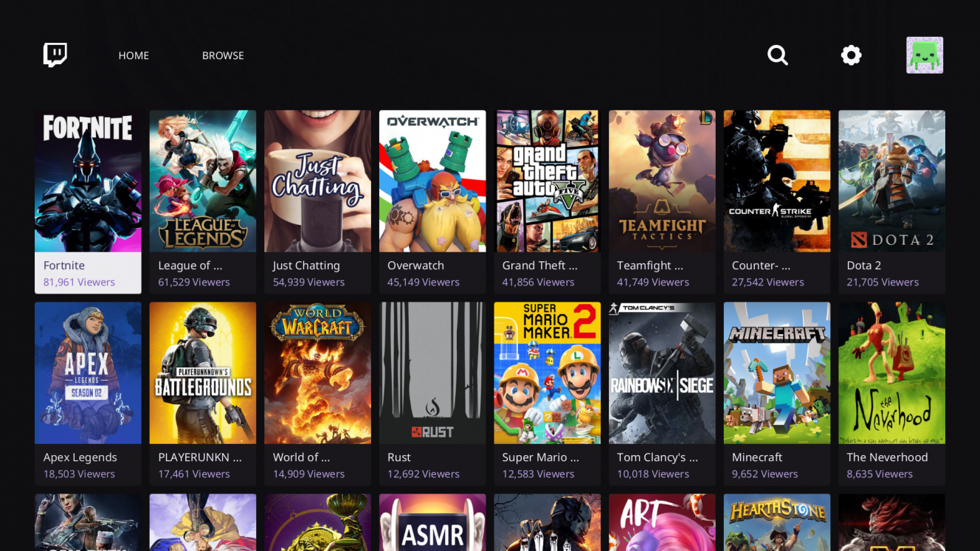Click the 'Counter- ...' title text
Viewport: 980px width, 551px height.
pyautogui.click(x=761, y=266)
